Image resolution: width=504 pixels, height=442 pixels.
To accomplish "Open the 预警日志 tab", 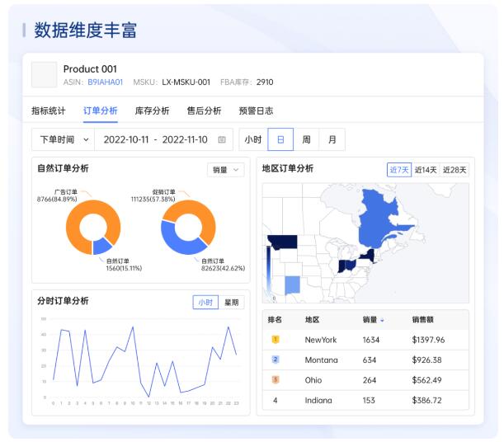I will 256,110.
